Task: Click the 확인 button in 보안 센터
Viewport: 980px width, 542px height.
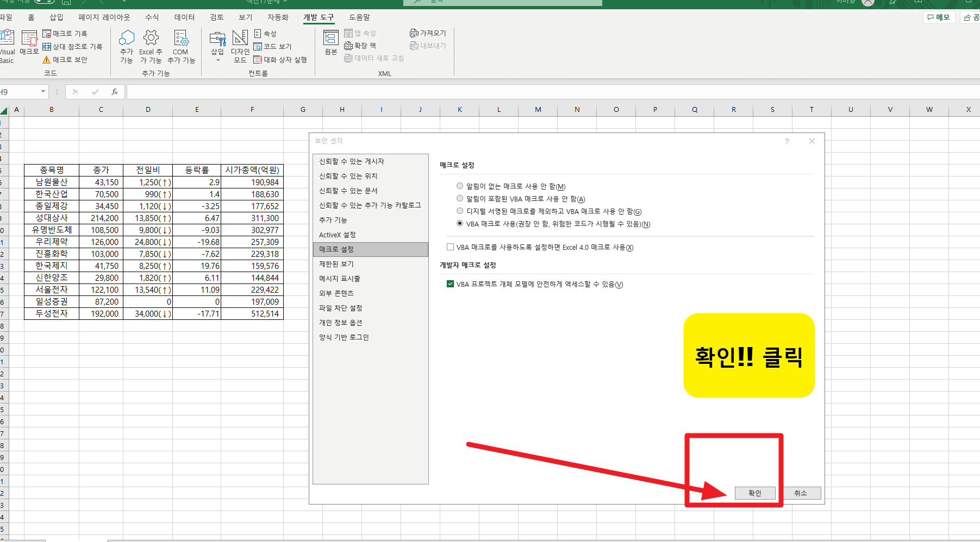Action: (756, 493)
